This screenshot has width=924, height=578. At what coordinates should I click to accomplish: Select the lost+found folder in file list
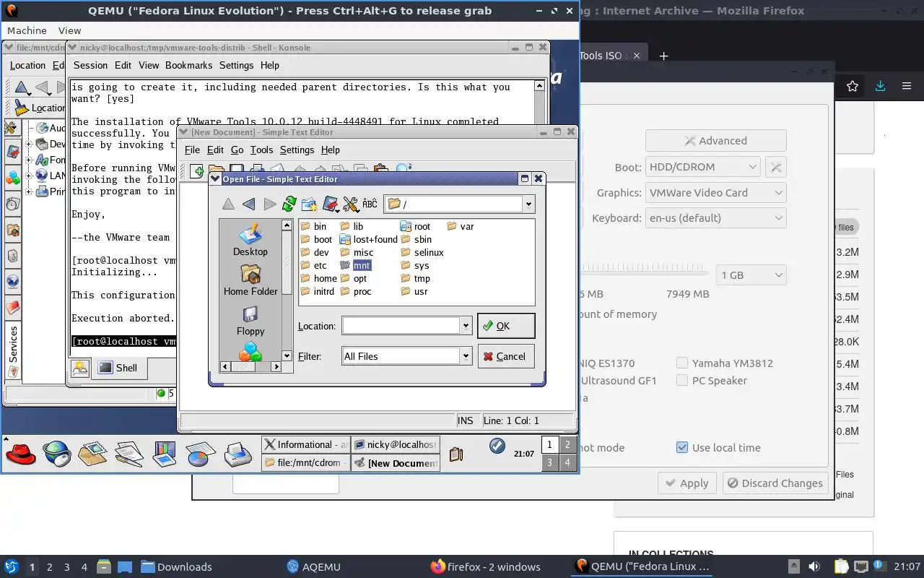pyautogui.click(x=368, y=239)
